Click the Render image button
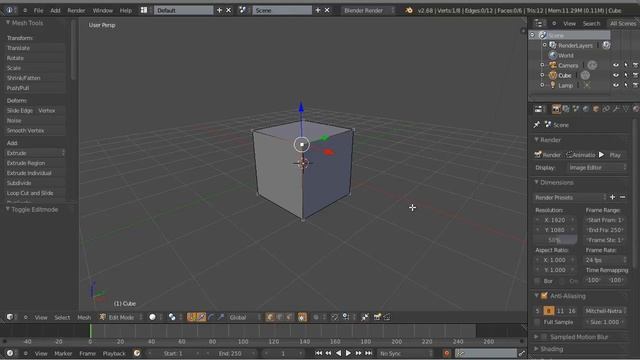Image resolution: width=640 pixels, height=360 pixels. coord(548,155)
